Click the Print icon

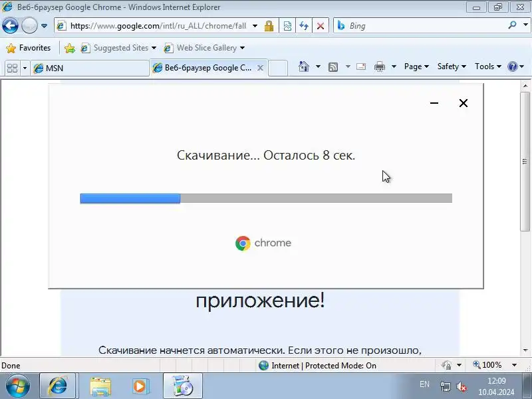tap(379, 66)
